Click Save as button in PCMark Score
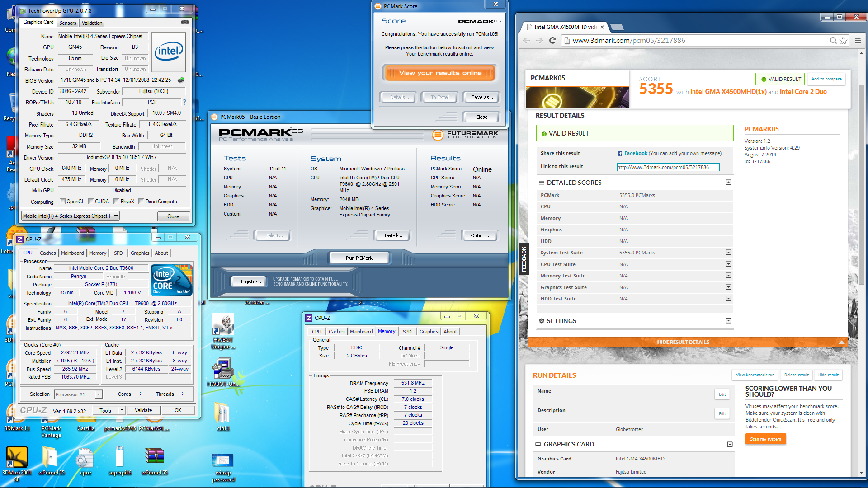The height and width of the screenshot is (488, 868). point(482,97)
